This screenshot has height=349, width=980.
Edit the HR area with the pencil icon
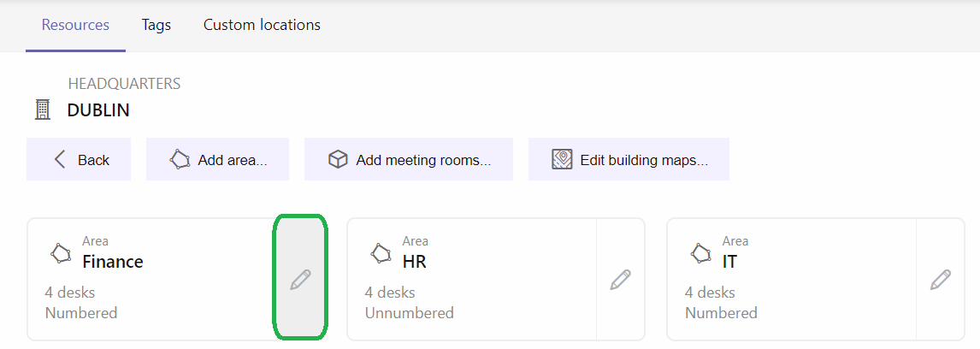[621, 280]
